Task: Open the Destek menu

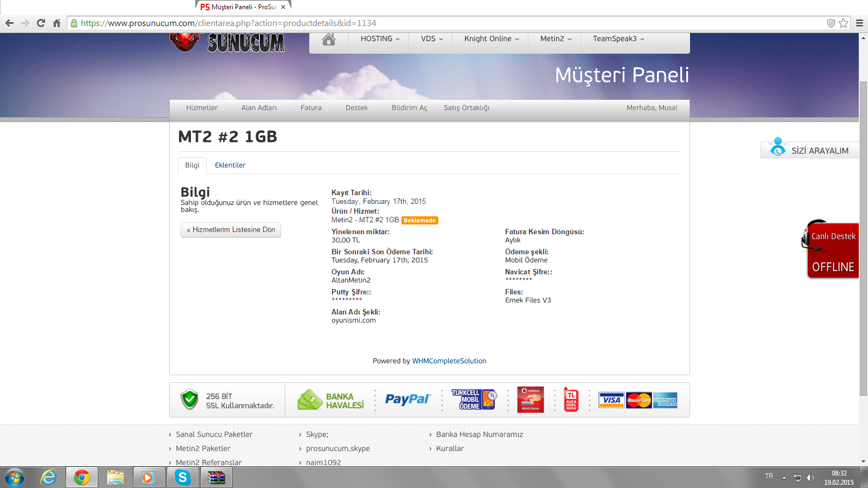Action: pyautogui.click(x=356, y=108)
